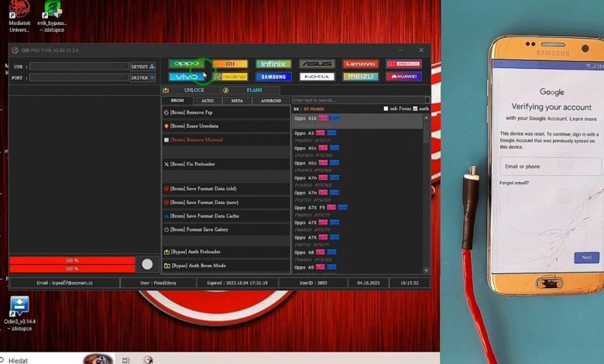Select the realme brand logo
Viewport: 604px width, 364px height.
click(x=230, y=77)
